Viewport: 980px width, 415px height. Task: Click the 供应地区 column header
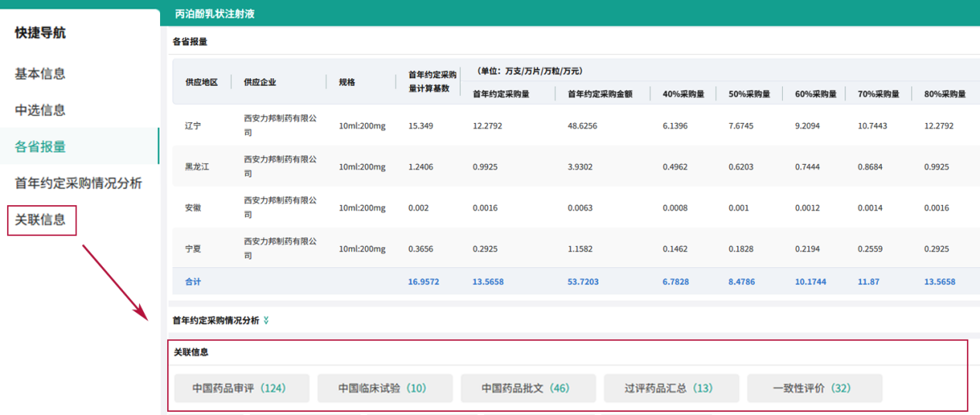201,82
